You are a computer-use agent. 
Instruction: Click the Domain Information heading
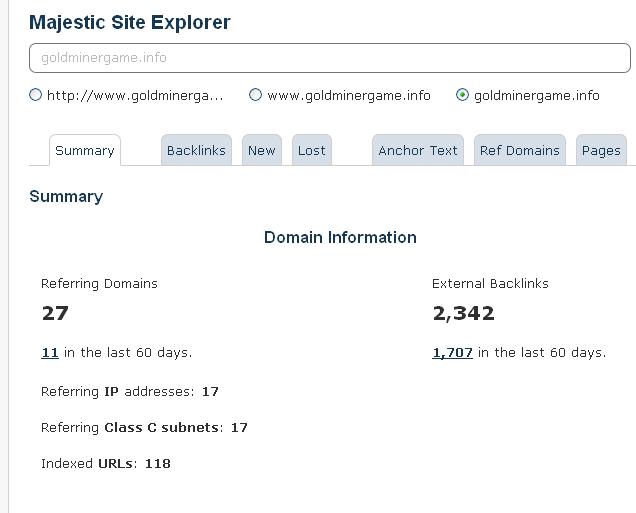[340, 237]
